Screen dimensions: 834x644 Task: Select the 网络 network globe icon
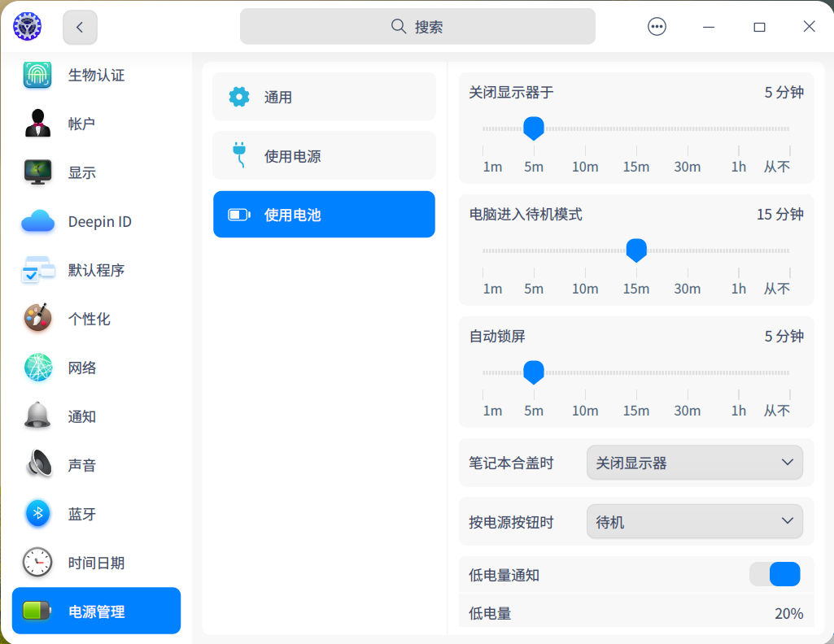tap(37, 368)
